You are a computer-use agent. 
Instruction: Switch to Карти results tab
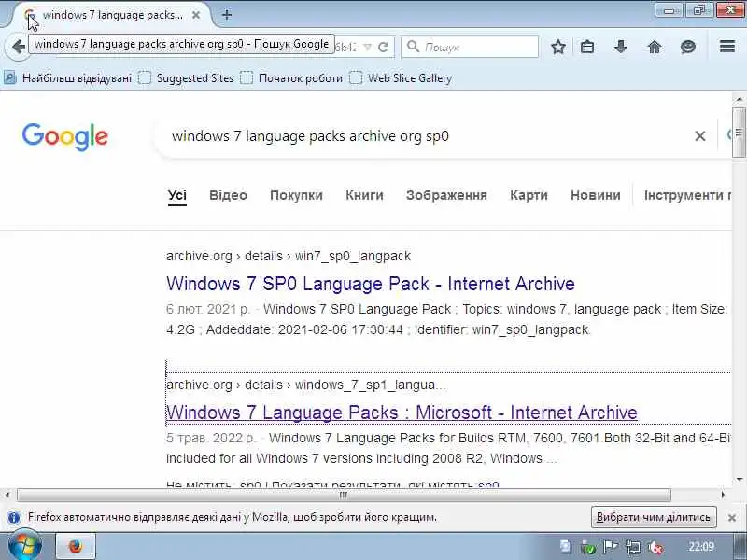[529, 195]
